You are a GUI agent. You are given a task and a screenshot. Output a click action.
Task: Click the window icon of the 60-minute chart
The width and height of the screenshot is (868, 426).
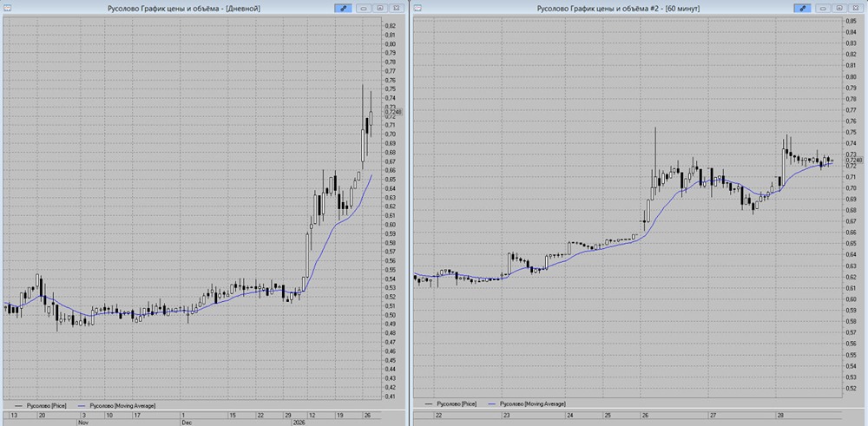[x=418, y=8]
